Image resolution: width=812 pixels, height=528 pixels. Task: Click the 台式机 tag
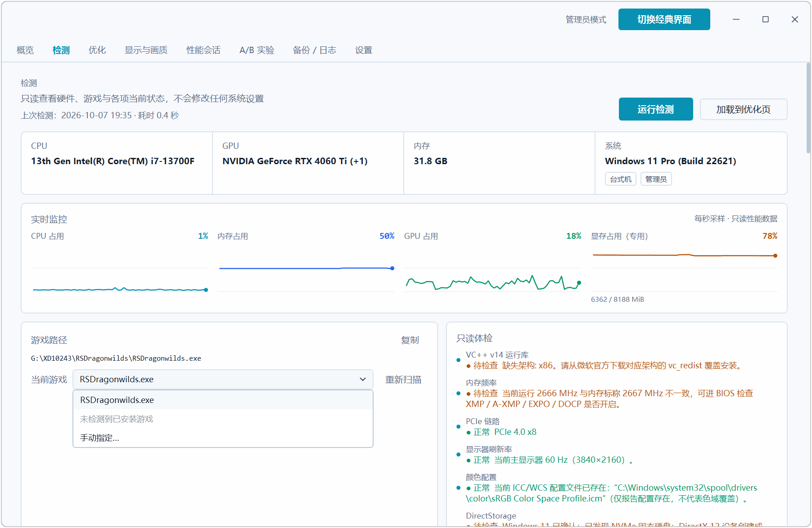coord(621,179)
